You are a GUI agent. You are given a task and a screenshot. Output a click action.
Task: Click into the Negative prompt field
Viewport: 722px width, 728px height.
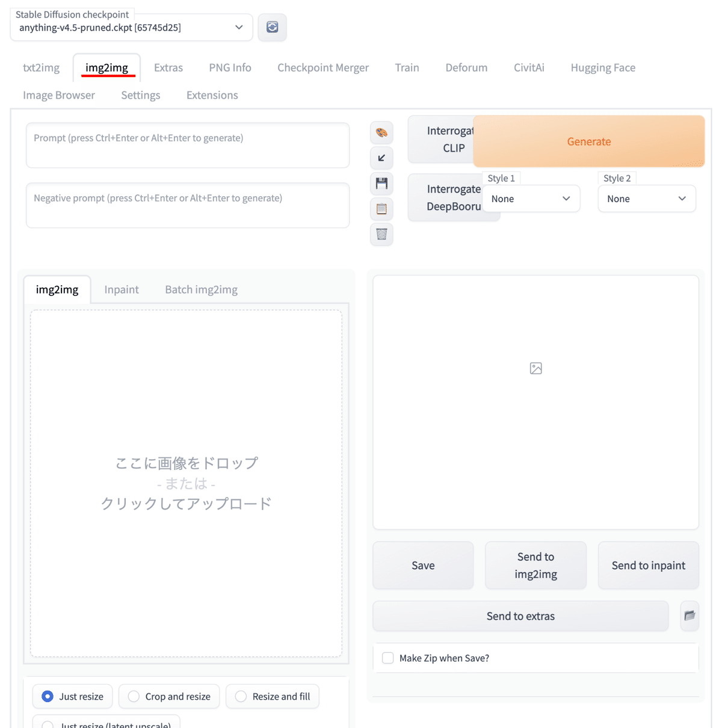[x=188, y=206]
